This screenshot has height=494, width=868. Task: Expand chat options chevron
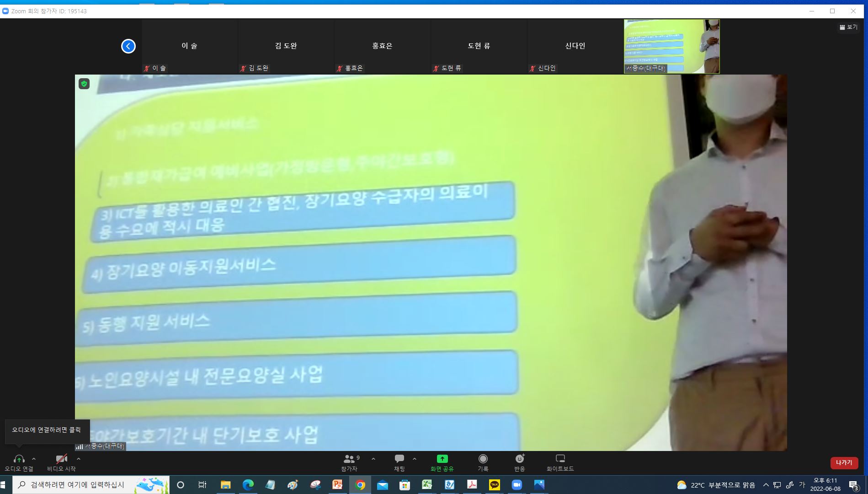[415, 459]
